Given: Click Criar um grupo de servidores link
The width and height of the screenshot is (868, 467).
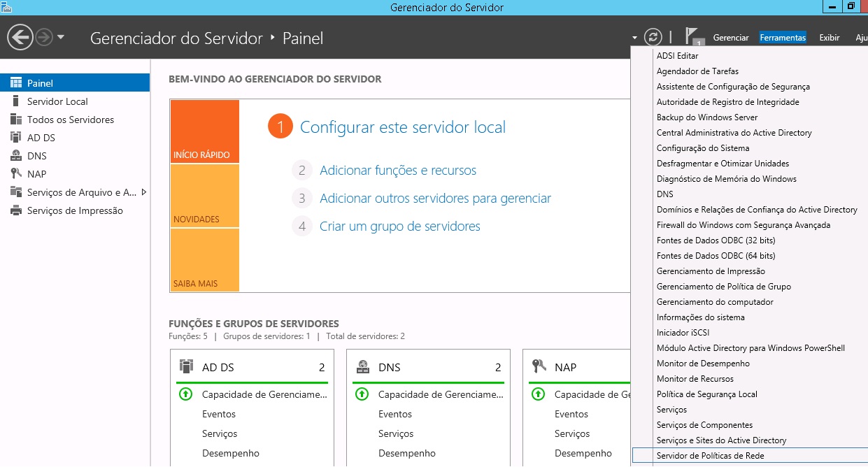Looking at the screenshot, I should click(x=399, y=227).
